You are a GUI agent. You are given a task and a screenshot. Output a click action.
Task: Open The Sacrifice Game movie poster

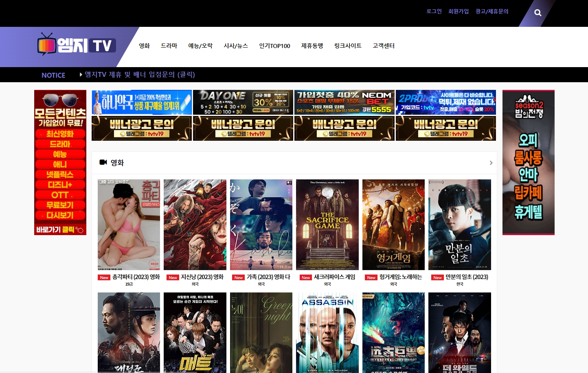(327, 225)
